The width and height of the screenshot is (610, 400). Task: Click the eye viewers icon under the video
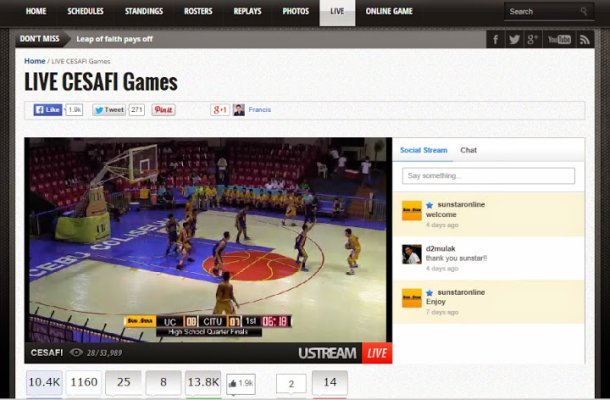coord(76,353)
